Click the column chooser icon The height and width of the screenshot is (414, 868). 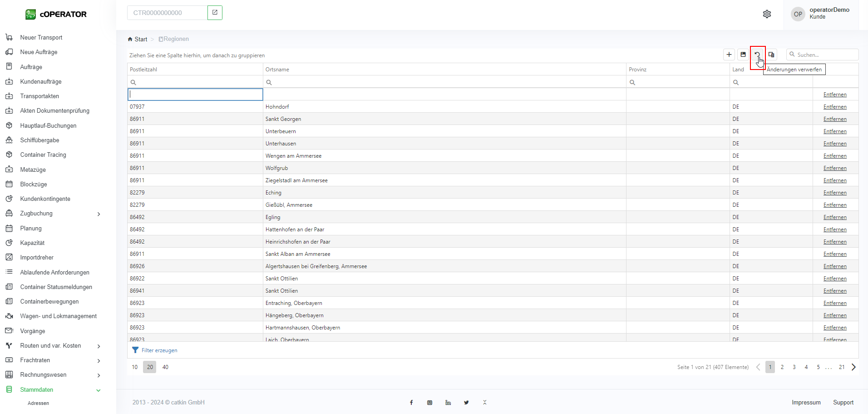tap(771, 55)
